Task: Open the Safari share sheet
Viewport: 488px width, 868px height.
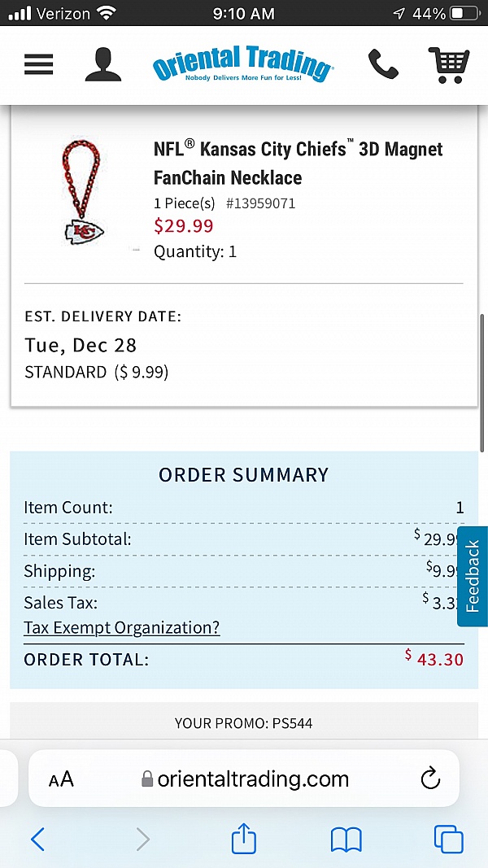Action: click(244, 838)
